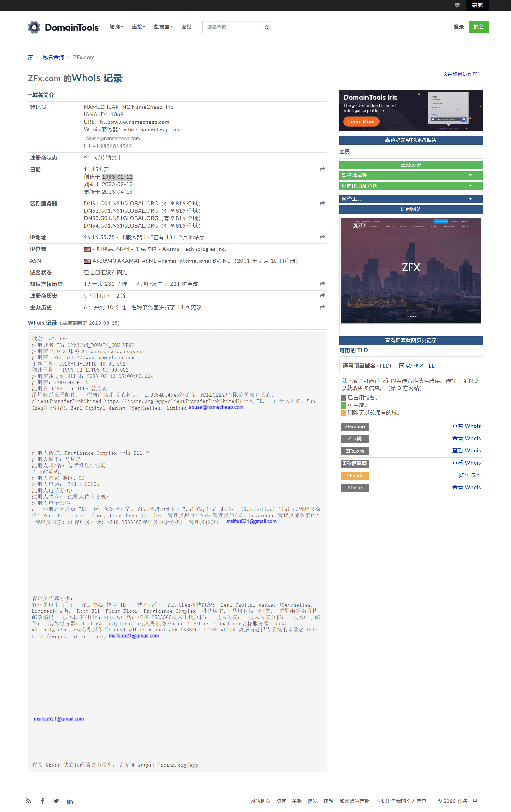Open the LinkedIn icon in footer
The image size is (511, 812).
point(70,801)
